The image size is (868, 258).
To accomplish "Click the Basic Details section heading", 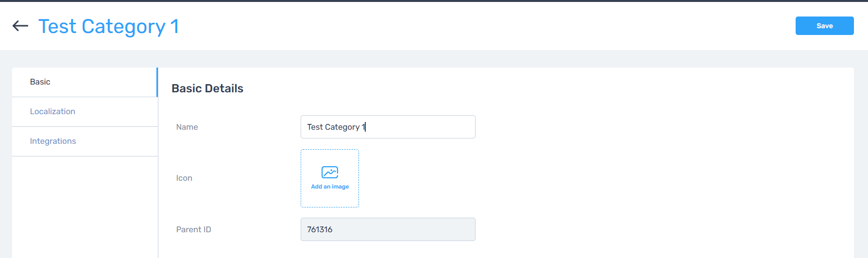I will [207, 88].
